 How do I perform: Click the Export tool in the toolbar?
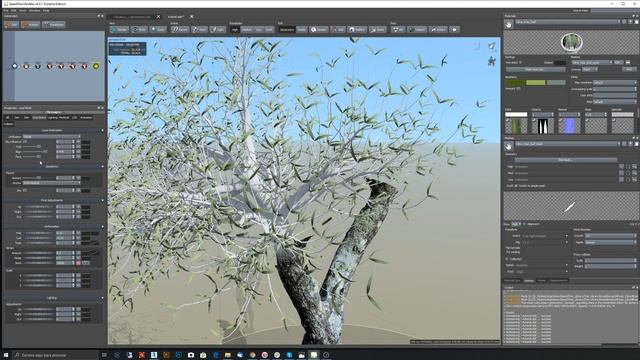[x=438, y=29]
